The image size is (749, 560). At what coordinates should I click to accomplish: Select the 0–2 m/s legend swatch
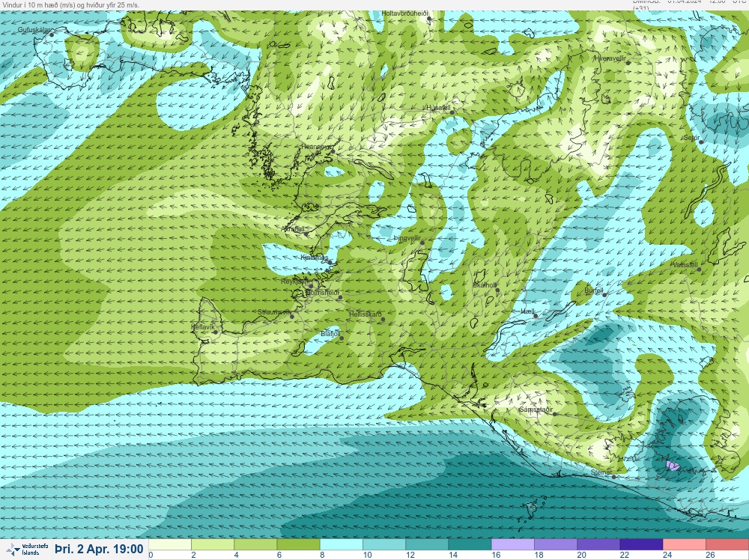tap(169, 544)
